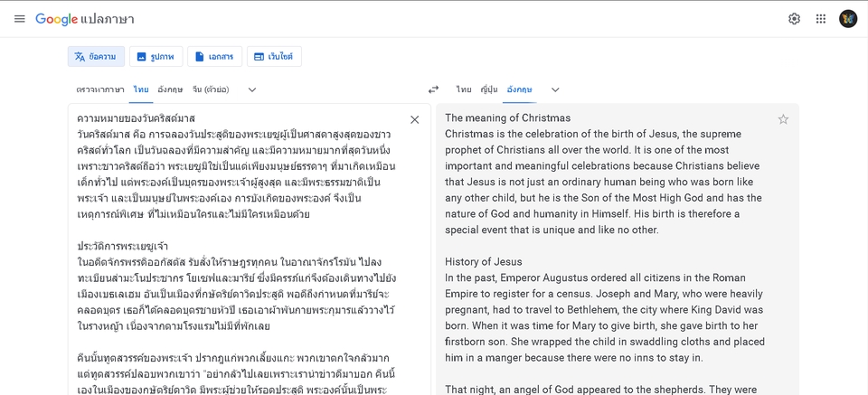
Task: Save translation with the star icon
Action: [783, 119]
